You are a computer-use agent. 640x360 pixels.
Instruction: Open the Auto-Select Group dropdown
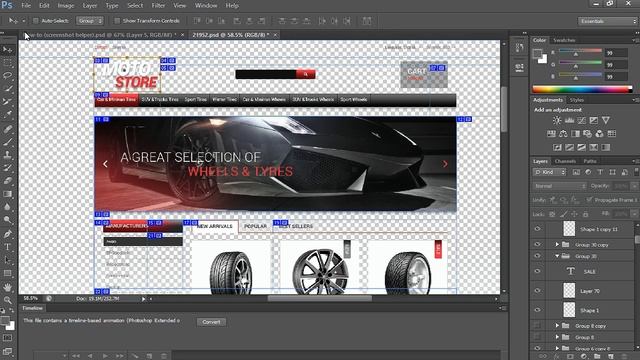pyautogui.click(x=90, y=20)
